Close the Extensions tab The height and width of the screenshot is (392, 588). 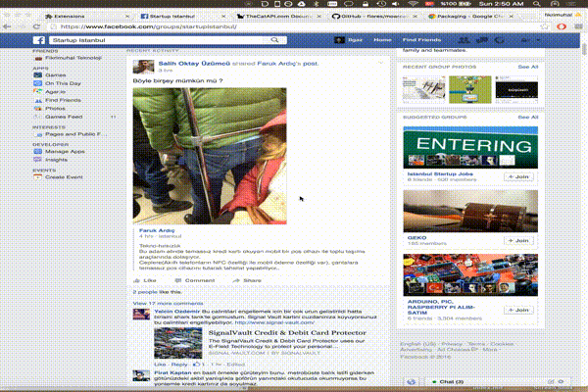pos(127,16)
